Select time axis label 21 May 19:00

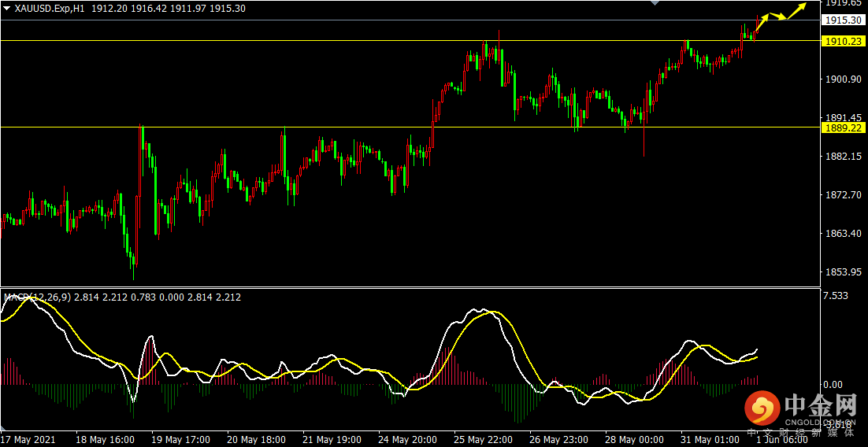tap(332, 440)
